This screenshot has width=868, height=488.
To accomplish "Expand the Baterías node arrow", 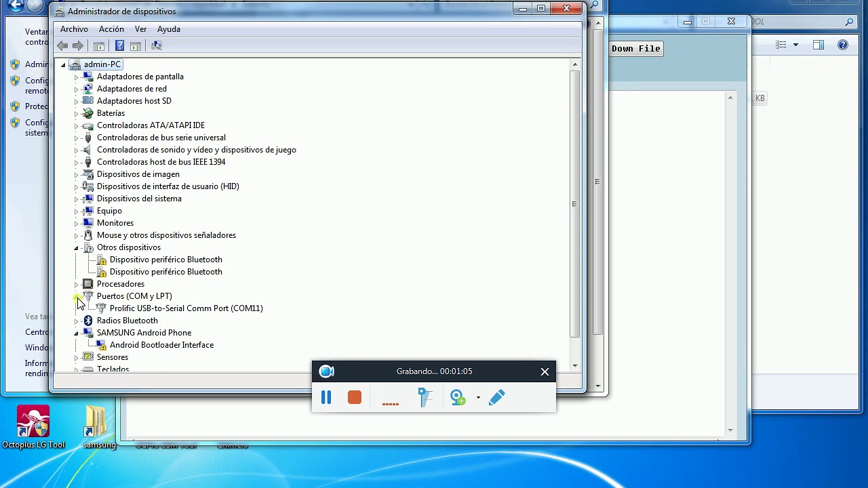I will (x=76, y=114).
